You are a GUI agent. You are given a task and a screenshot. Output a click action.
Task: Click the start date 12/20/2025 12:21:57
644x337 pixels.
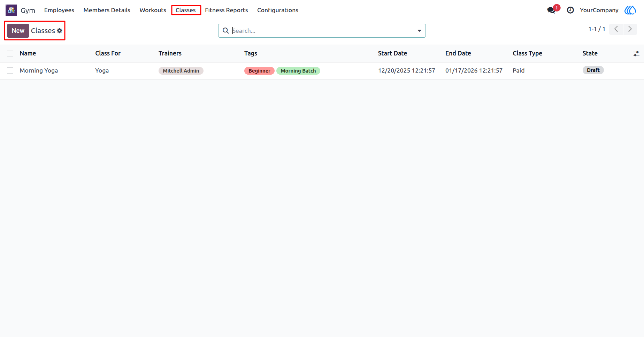pyautogui.click(x=407, y=70)
